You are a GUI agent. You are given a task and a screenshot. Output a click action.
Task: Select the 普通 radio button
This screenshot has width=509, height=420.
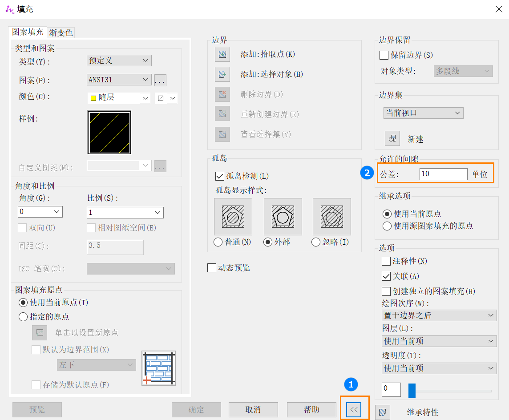point(218,242)
